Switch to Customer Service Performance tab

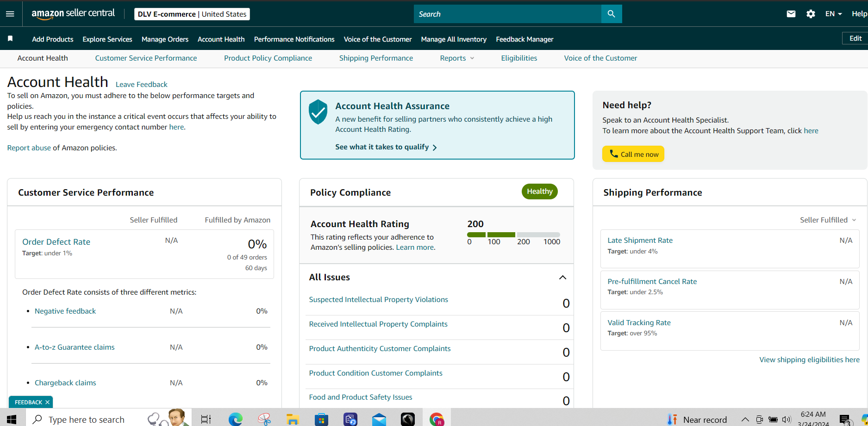point(146,58)
